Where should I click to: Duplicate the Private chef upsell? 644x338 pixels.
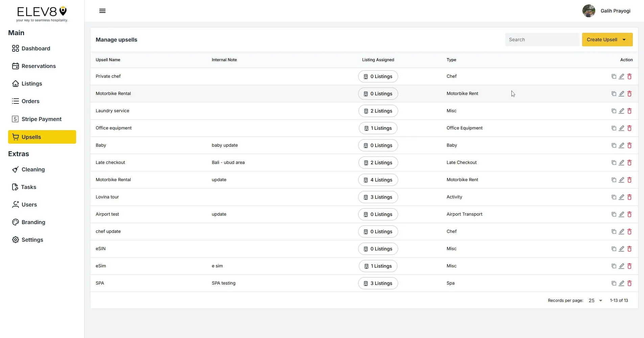click(x=614, y=76)
